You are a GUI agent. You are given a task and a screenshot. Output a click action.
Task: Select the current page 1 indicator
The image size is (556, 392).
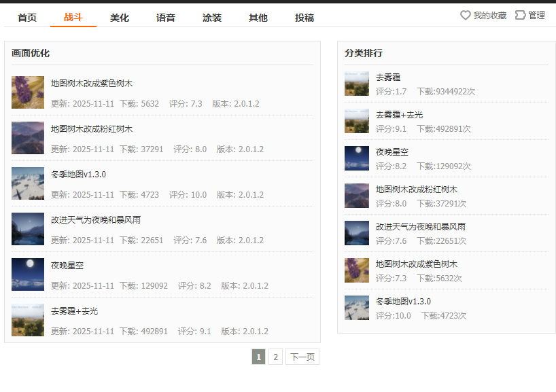[x=258, y=357]
